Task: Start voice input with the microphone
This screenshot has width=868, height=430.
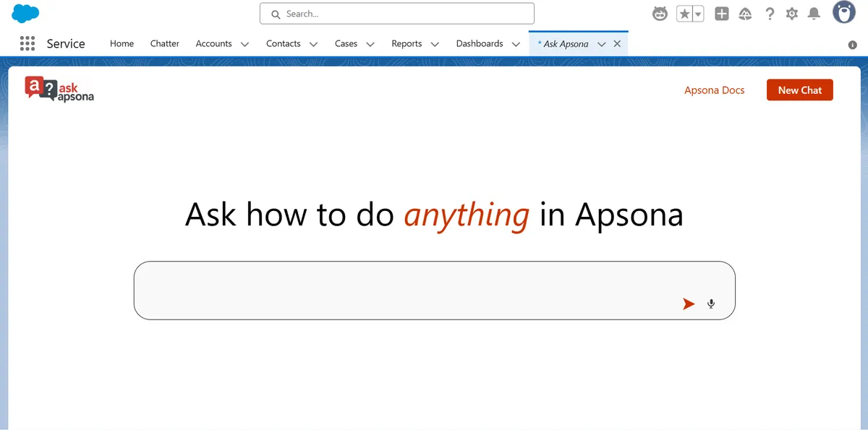Action: 711,304
